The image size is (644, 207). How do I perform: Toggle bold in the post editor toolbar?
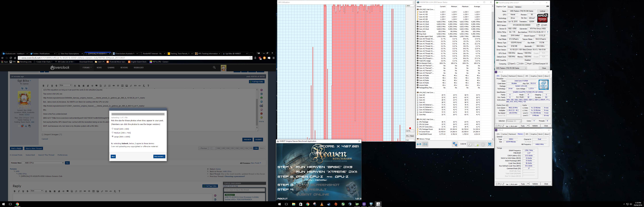(x=44, y=86)
